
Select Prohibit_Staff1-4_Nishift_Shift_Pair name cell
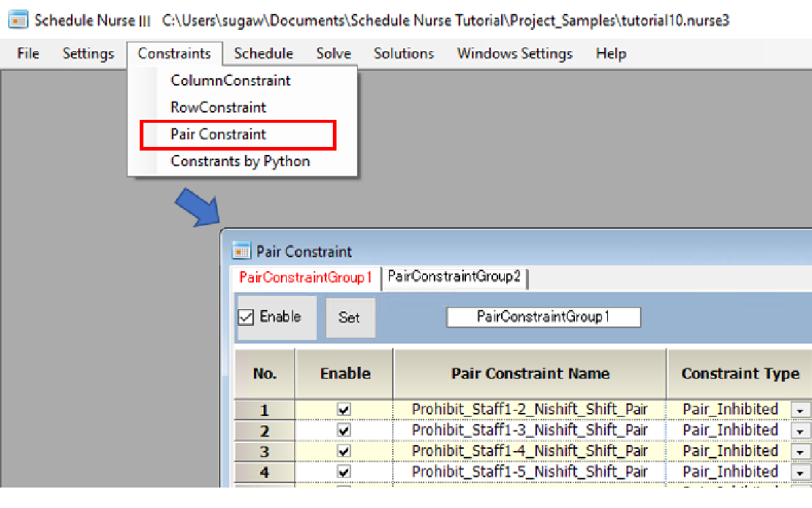[x=529, y=451]
